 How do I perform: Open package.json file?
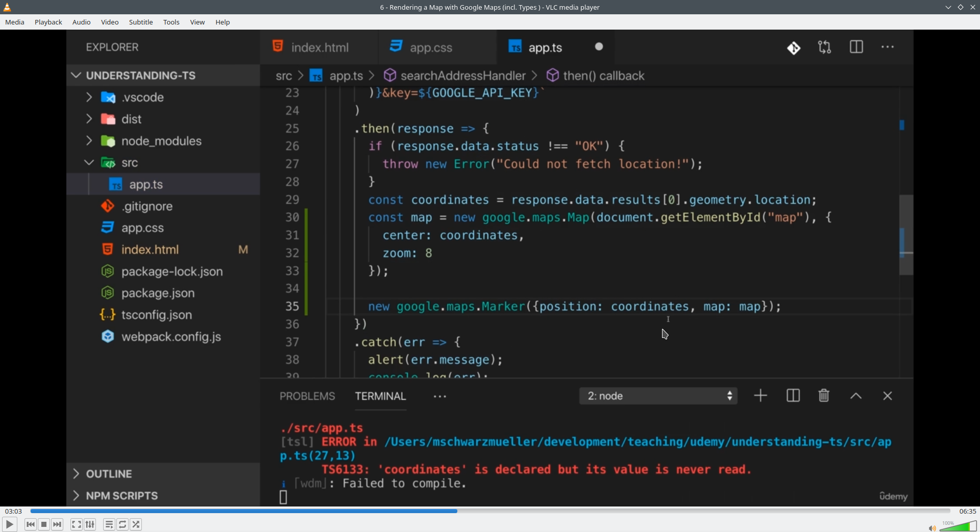pyautogui.click(x=163, y=293)
